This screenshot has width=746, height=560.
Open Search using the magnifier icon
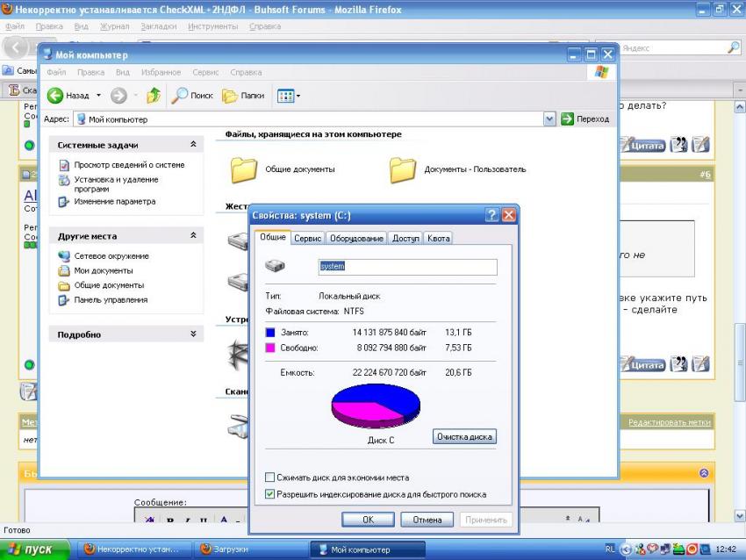[x=180, y=96]
